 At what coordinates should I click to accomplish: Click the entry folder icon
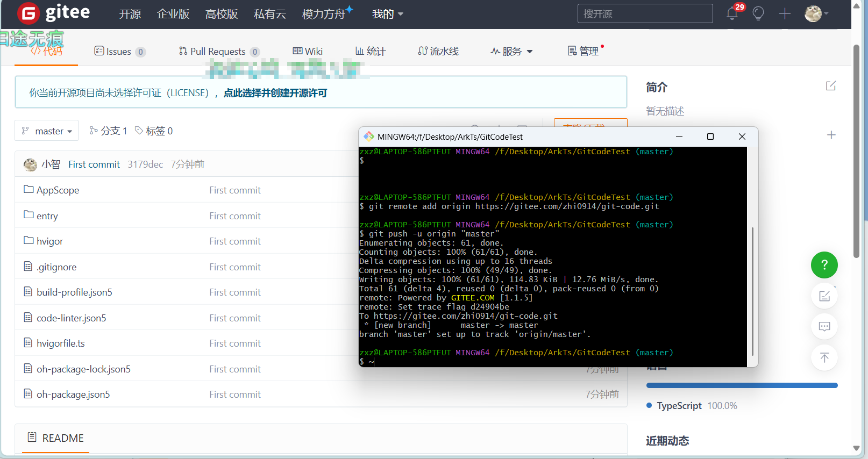(x=29, y=215)
